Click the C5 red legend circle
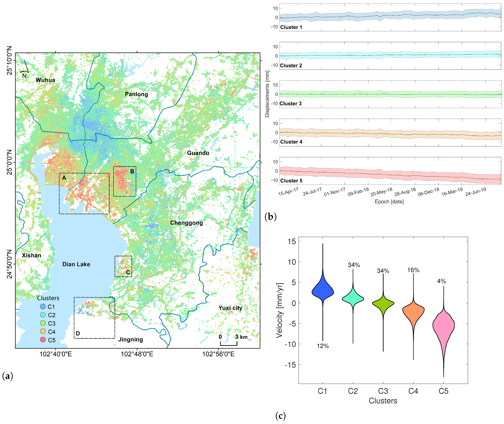 pos(43,339)
